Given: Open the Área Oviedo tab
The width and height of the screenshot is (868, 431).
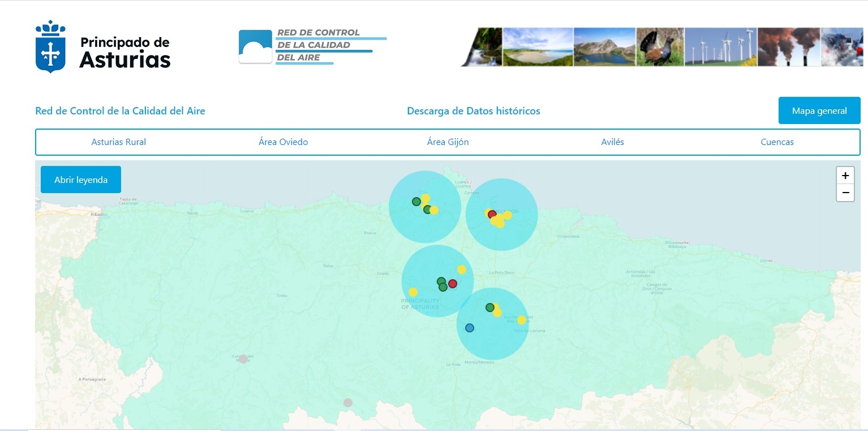Looking at the screenshot, I should (283, 142).
